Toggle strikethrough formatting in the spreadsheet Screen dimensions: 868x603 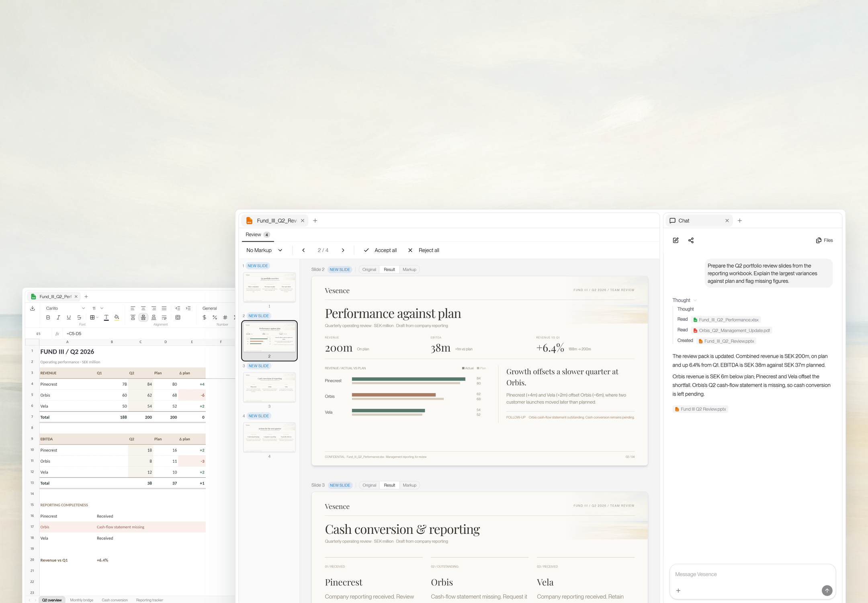pyautogui.click(x=79, y=318)
